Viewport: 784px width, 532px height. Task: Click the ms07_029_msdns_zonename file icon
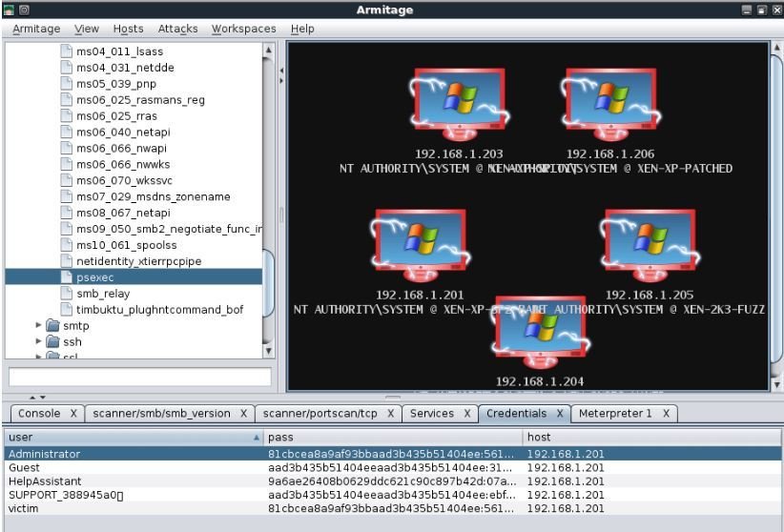[66, 196]
